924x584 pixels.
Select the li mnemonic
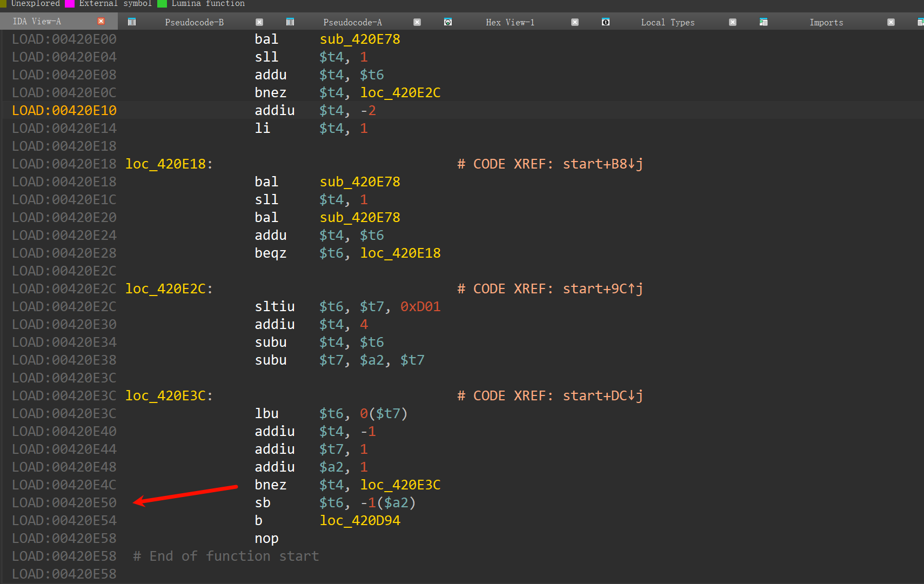click(263, 129)
